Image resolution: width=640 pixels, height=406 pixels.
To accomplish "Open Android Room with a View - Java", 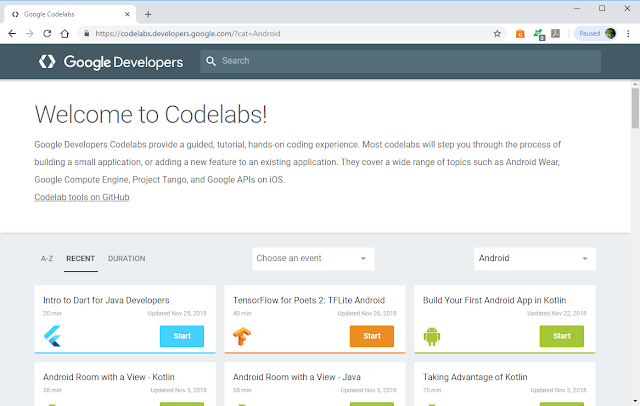I will point(297,377).
